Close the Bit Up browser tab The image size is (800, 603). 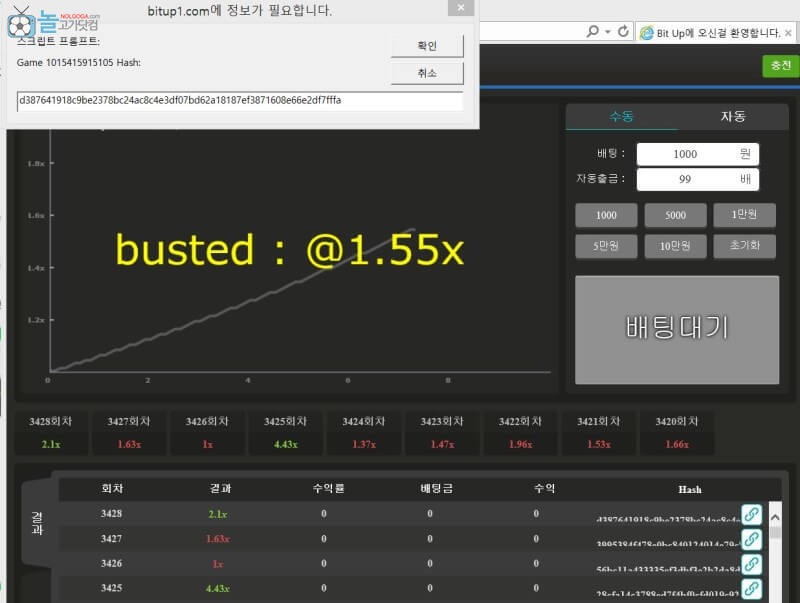pos(788,33)
